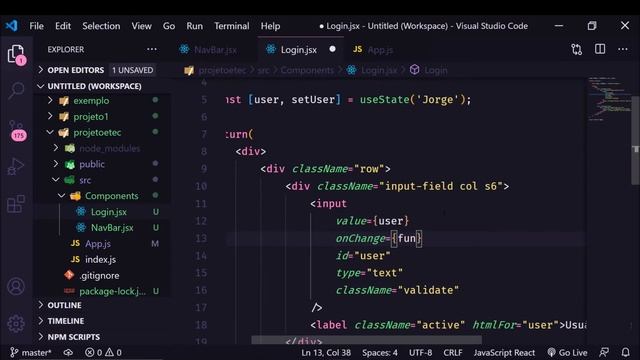Open Login.jsx in the explorer tree
This screenshot has width=640, height=360.
click(x=109, y=212)
